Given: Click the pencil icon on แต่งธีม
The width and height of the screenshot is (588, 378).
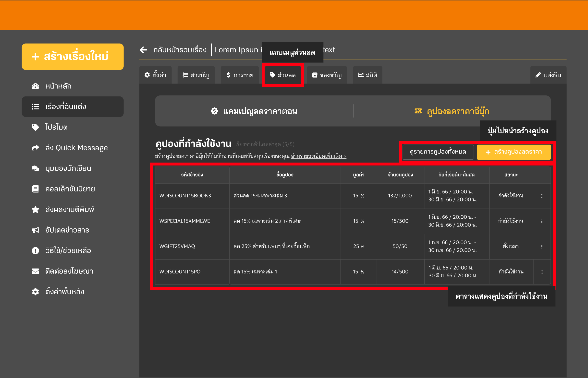Looking at the screenshot, I should pos(538,75).
